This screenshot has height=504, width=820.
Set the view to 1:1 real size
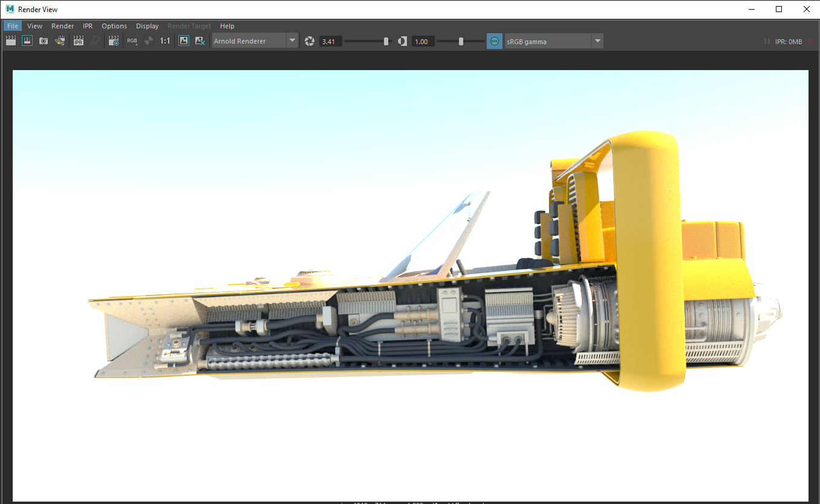tap(165, 41)
